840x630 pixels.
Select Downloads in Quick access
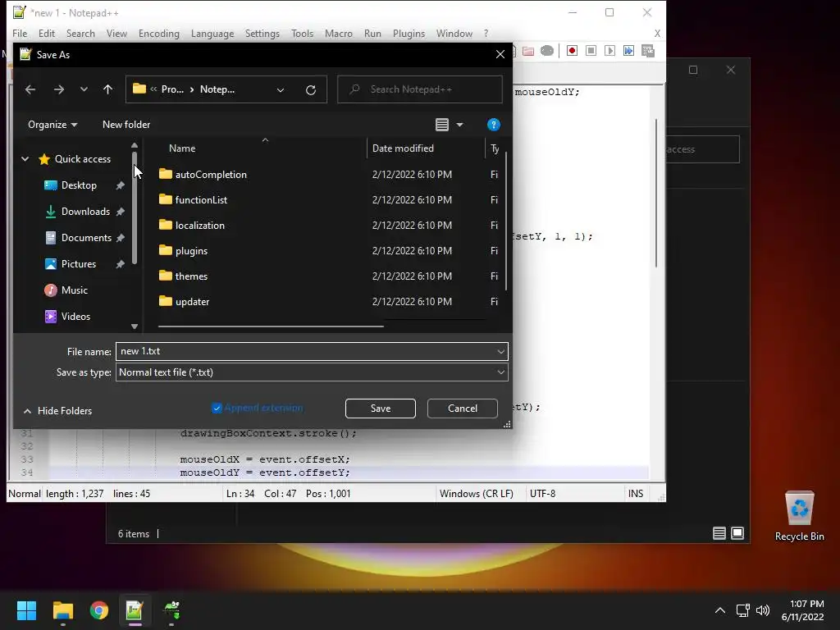(85, 212)
